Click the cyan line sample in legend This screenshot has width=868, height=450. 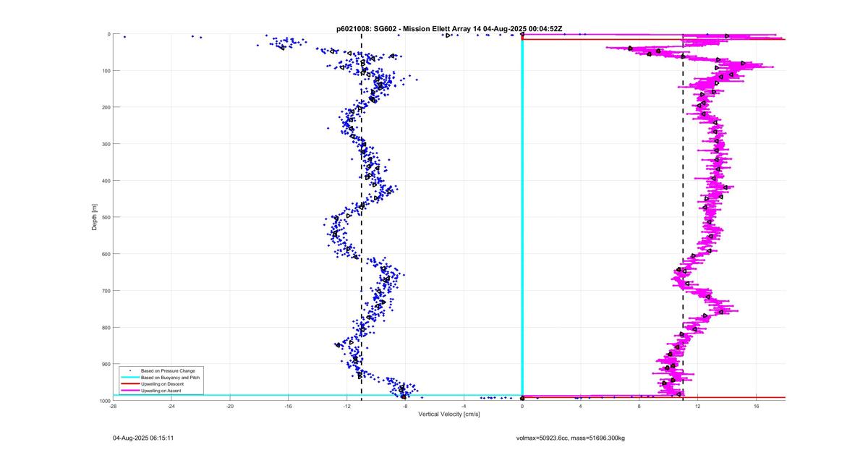click(130, 378)
